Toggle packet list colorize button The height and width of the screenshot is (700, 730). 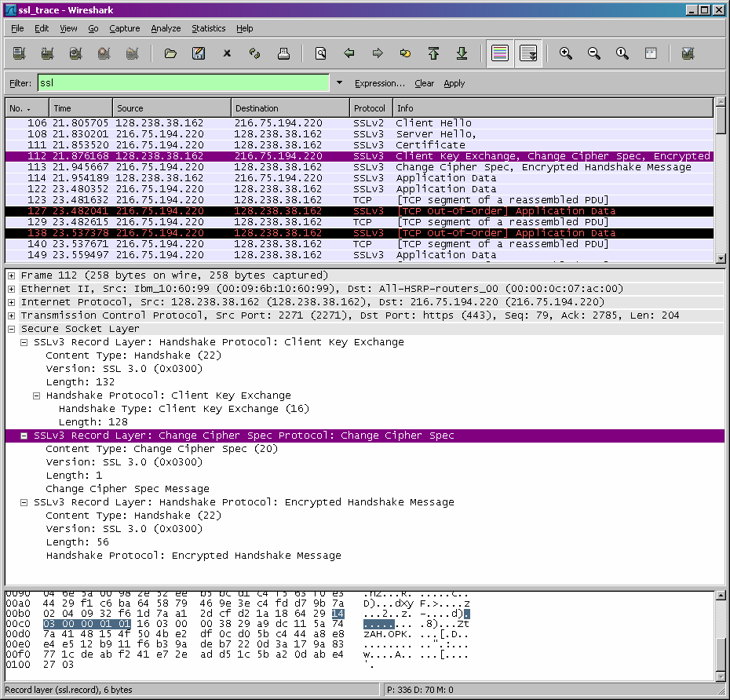point(500,53)
